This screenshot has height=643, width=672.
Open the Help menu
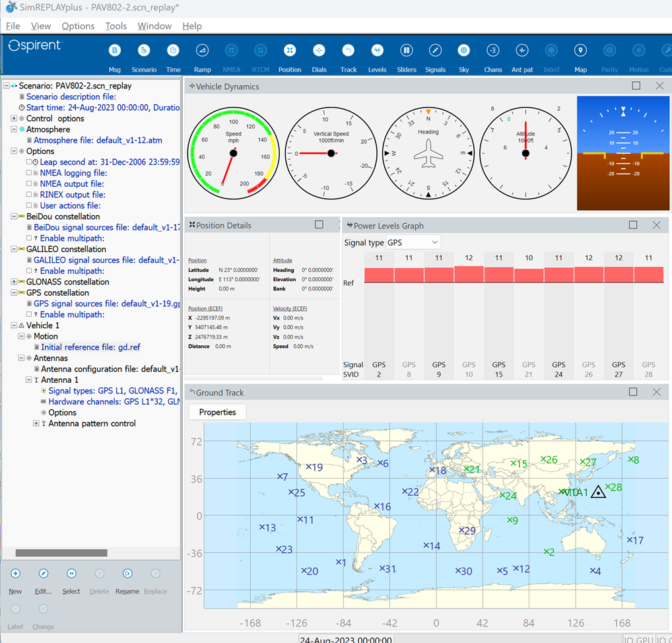point(192,26)
